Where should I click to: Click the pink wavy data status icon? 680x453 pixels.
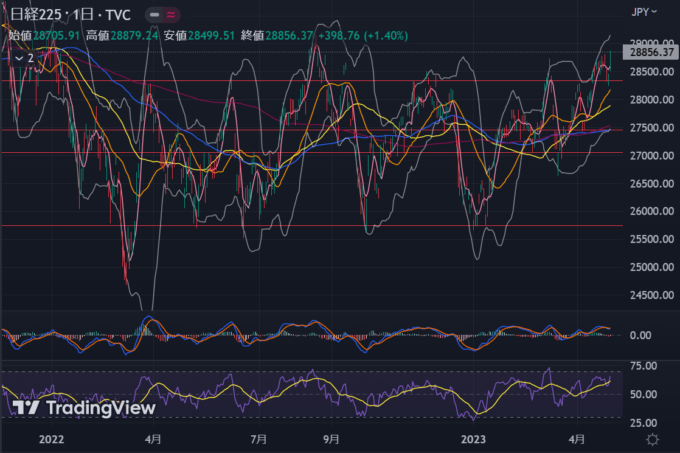pyautogui.click(x=172, y=16)
